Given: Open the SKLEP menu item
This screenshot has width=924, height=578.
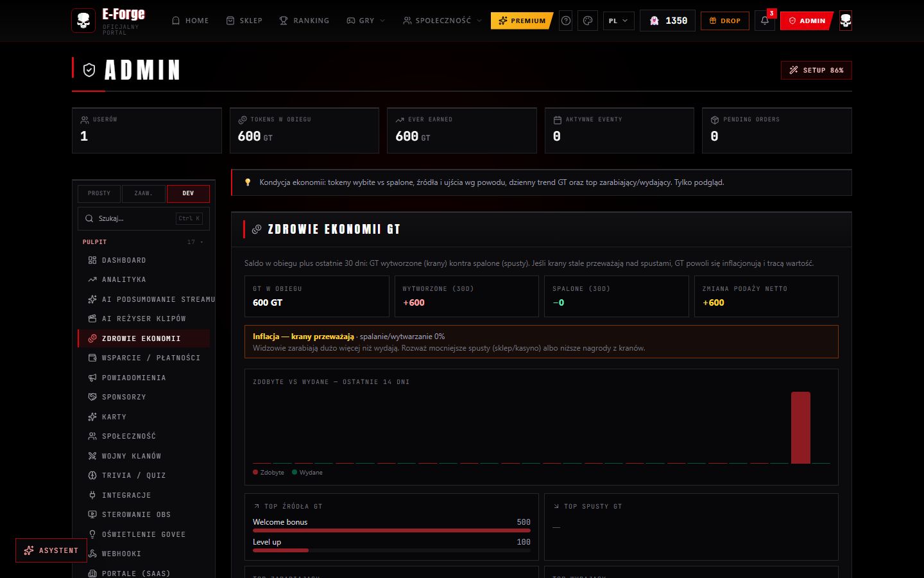Looking at the screenshot, I should (244, 21).
